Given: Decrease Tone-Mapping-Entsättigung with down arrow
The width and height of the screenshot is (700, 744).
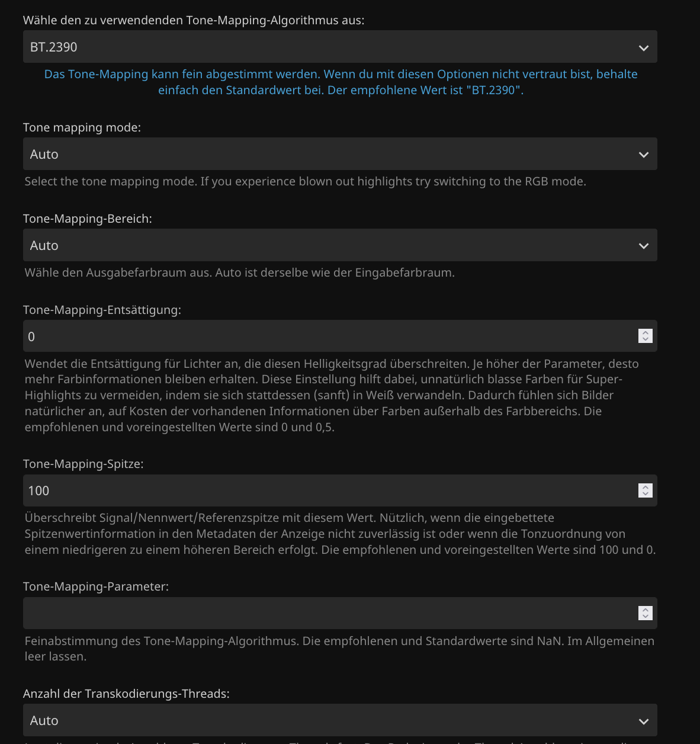Looking at the screenshot, I should [x=646, y=339].
